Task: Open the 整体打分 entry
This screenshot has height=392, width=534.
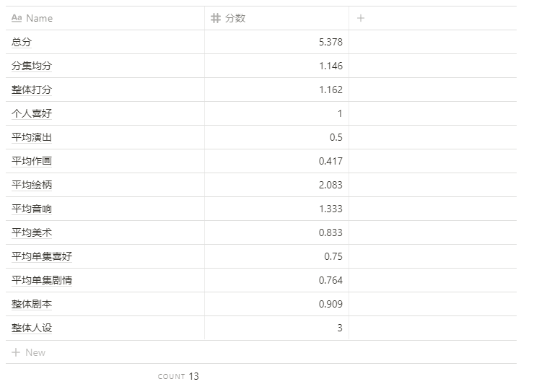Action: click(x=31, y=90)
